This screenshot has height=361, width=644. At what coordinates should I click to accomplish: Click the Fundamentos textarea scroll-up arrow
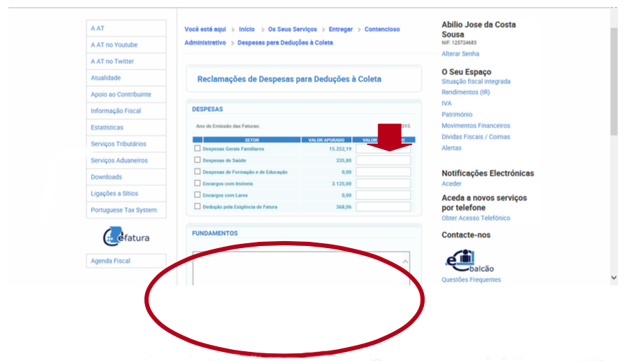pyautogui.click(x=404, y=262)
